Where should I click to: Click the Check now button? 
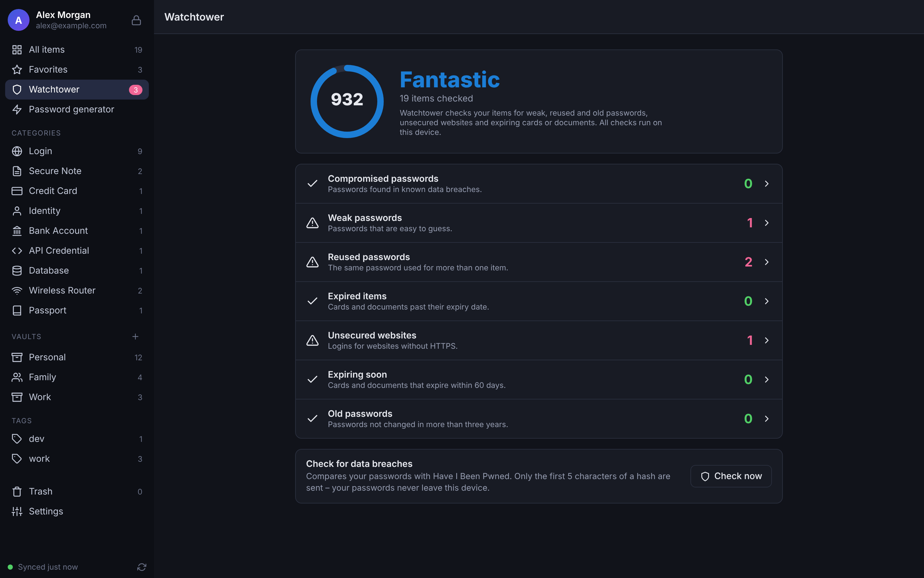coord(731,476)
